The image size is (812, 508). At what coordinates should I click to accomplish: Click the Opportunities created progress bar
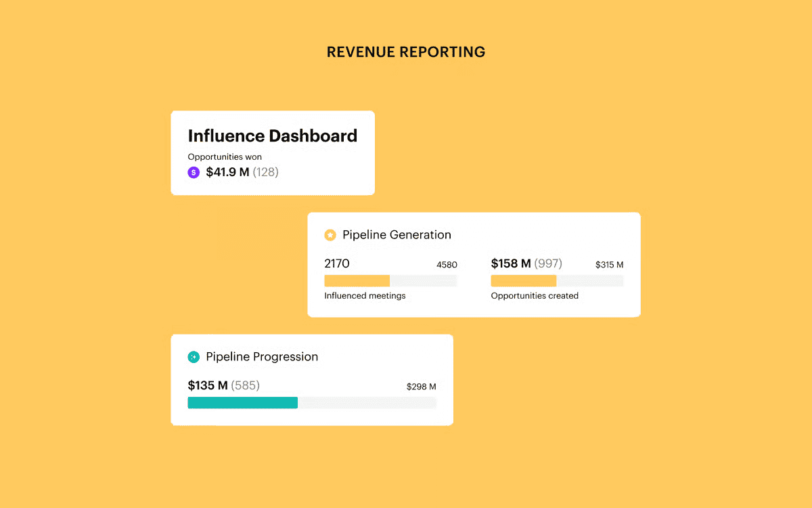click(x=557, y=281)
